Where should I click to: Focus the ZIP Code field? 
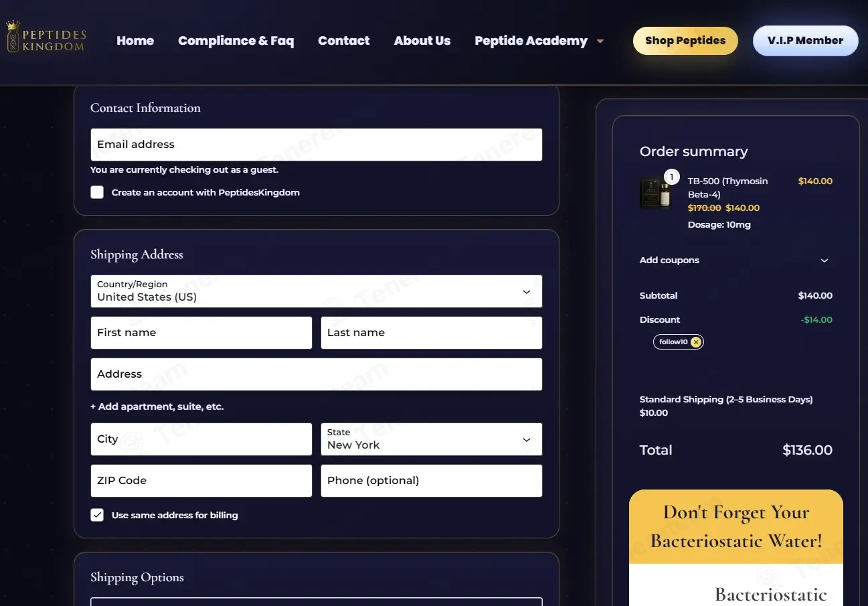[201, 481]
